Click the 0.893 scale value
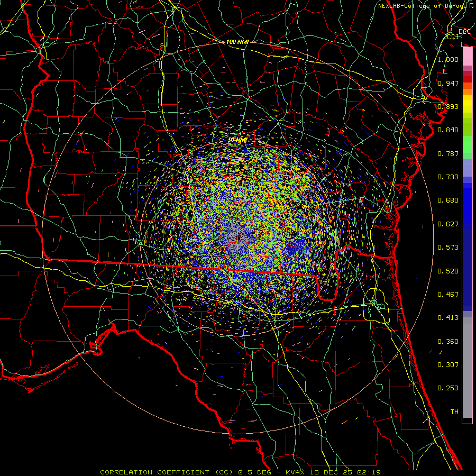Screen dimensions: 476x476 coord(448,106)
